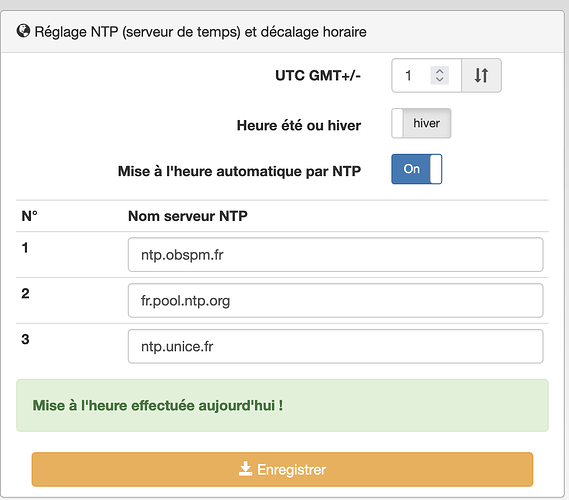Click the white handle of the On toggle
569x500 pixels.
pyautogui.click(x=435, y=169)
